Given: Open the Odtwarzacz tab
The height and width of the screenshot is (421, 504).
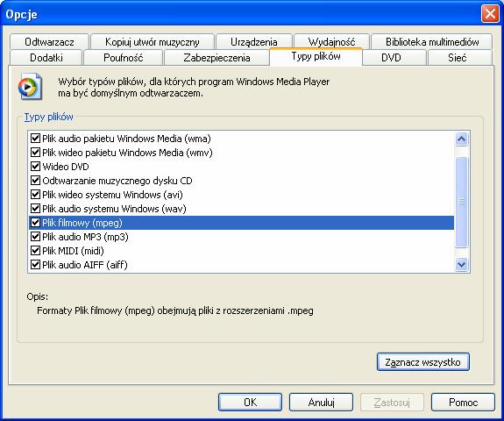Looking at the screenshot, I should click(49, 42).
